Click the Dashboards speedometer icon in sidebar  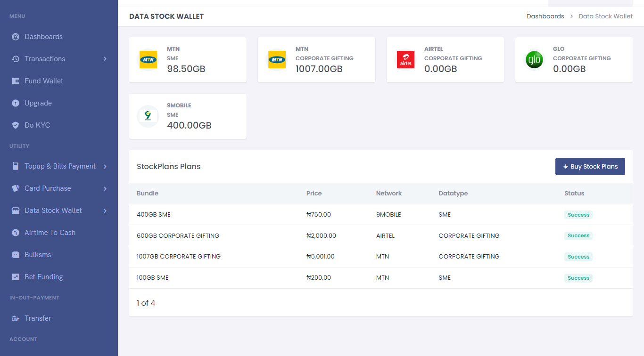point(16,37)
